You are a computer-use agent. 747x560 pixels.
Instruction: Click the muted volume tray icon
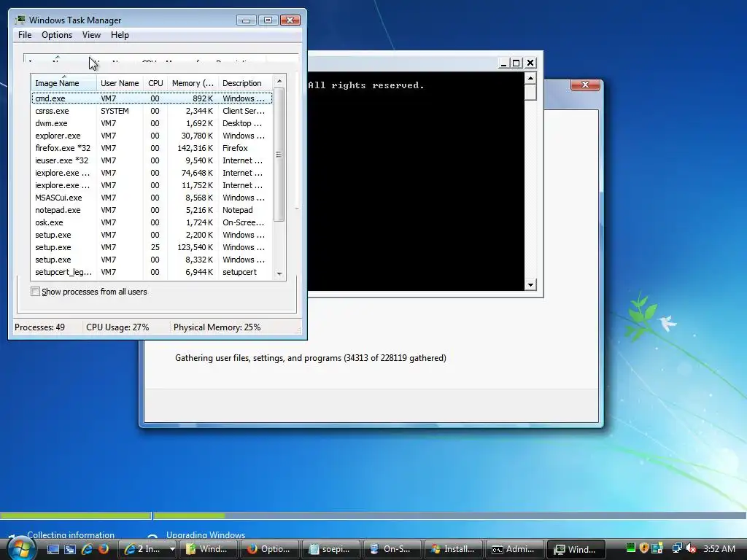click(x=691, y=548)
